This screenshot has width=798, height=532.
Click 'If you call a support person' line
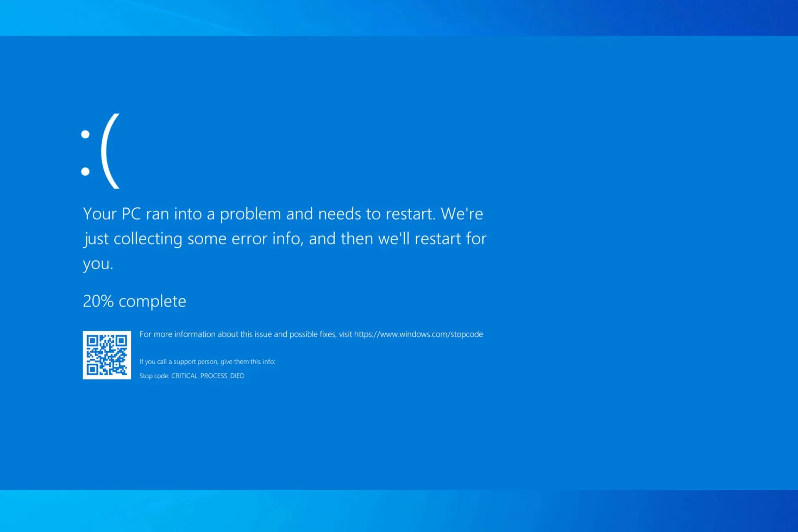[x=207, y=362]
